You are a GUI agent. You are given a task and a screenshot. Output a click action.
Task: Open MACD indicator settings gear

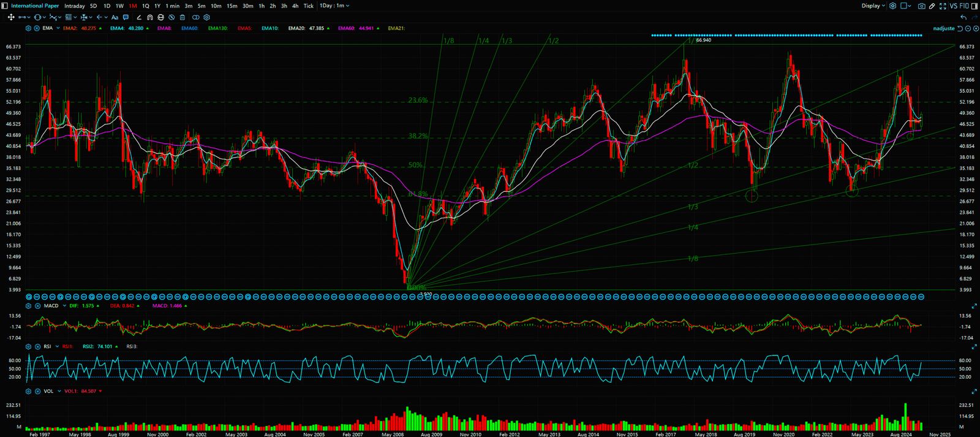click(x=28, y=306)
